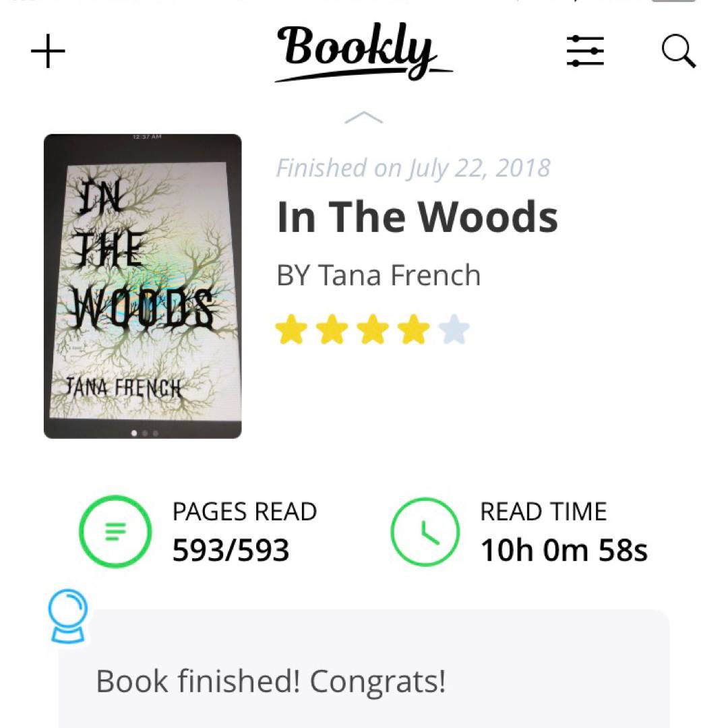This screenshot has height=728, width=728.
Task: Tap the In The Woods book title
Action: [417, 217]
